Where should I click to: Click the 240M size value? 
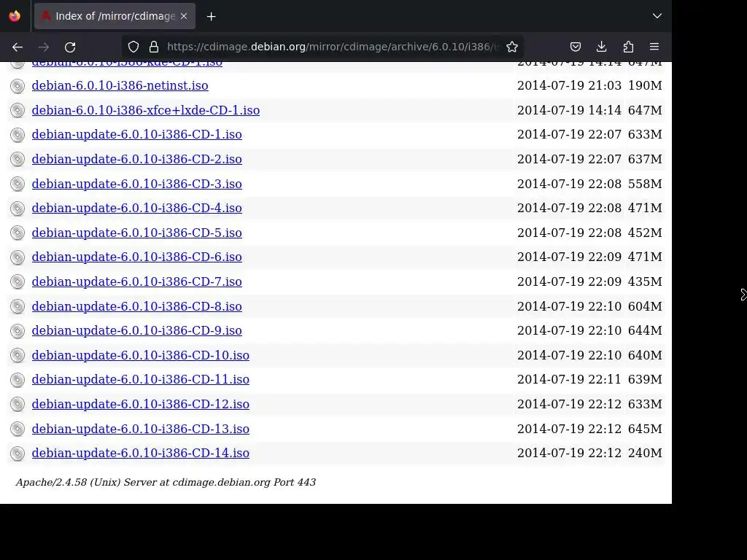click(x=645, y=453)
